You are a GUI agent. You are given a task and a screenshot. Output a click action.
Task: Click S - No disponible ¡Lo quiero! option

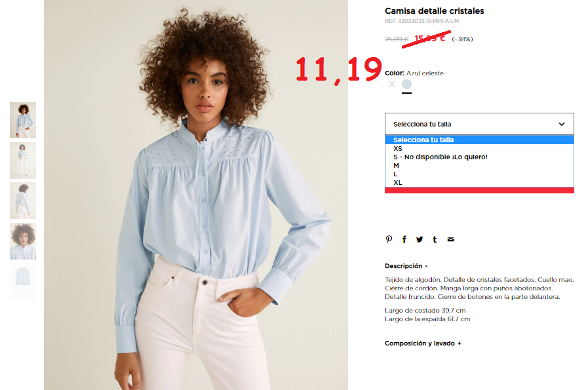(479, 157)
